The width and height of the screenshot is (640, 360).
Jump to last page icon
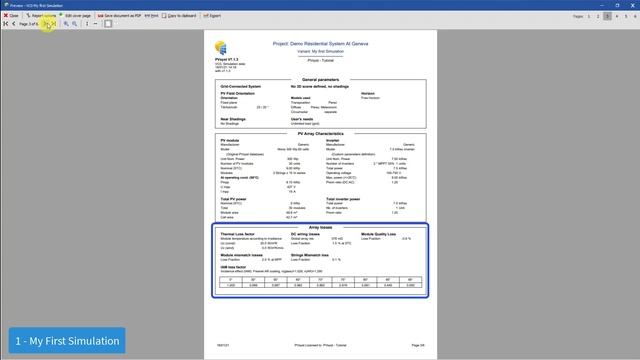[x=53, y=24]
